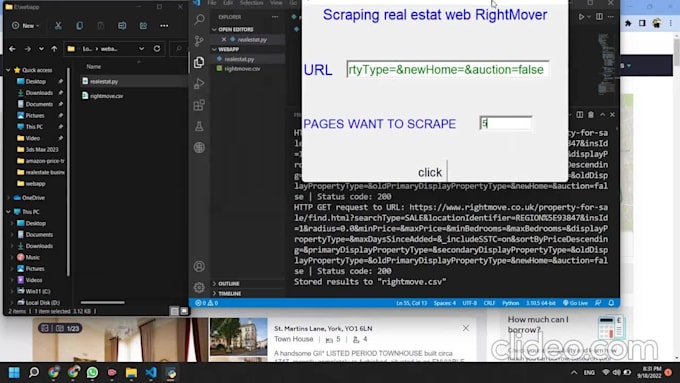Screen dimensions: 680x383
Task: Click Cut icon in File Explorer toolbar
Action: [x=58, y=26]
